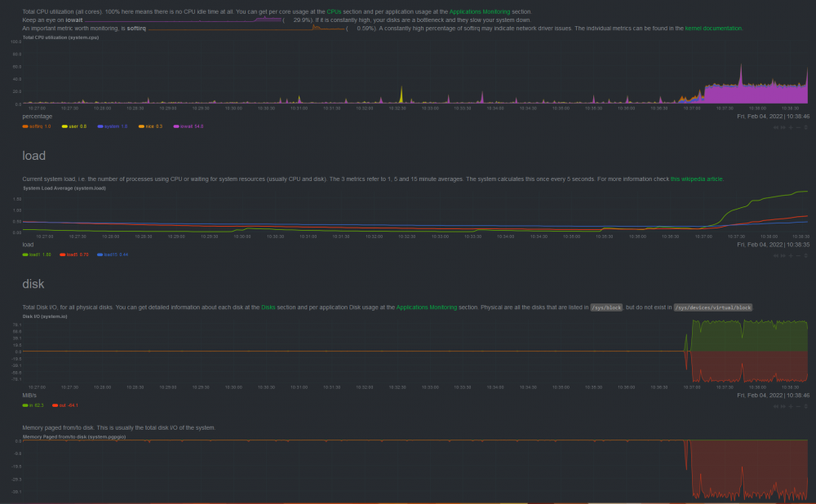Click inside the Total CPU utilization chart
816x504 pixels.
(415, 73)
